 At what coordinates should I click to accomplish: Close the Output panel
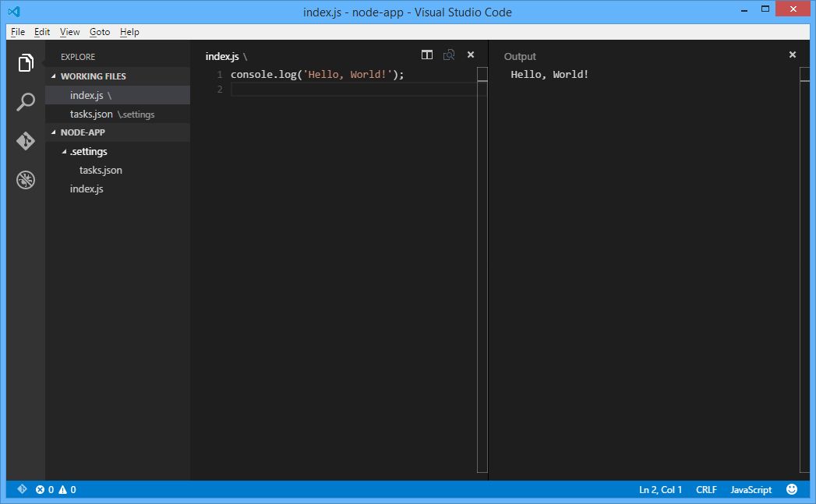pos(792,55)
